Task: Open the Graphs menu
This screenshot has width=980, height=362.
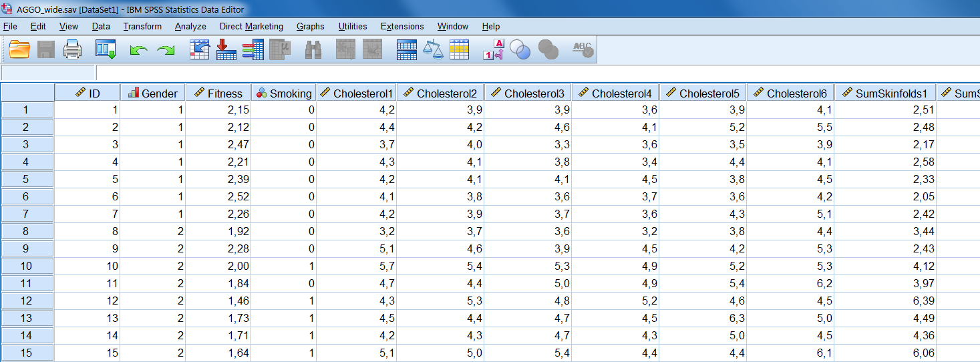Action: click(310, 26)
